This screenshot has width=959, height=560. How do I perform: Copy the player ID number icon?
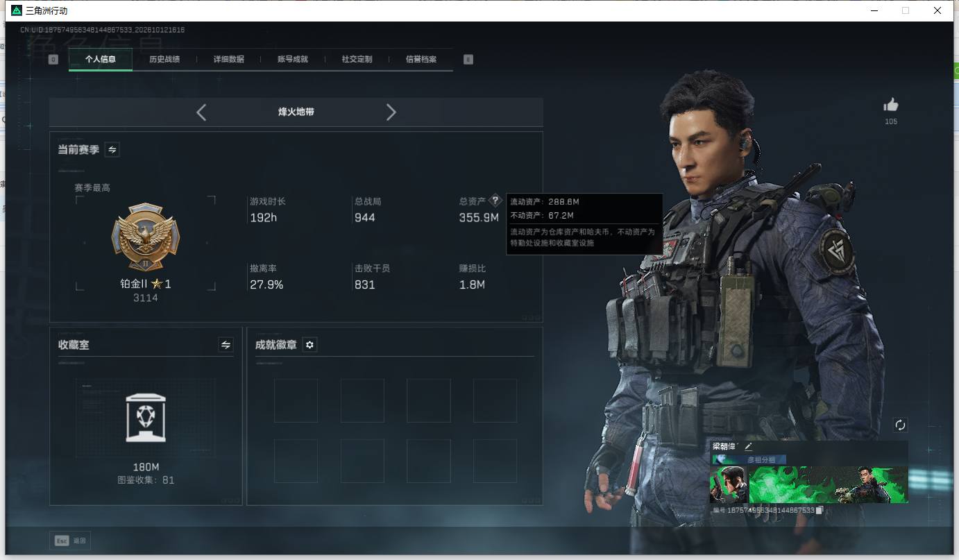tap(820, 510)
